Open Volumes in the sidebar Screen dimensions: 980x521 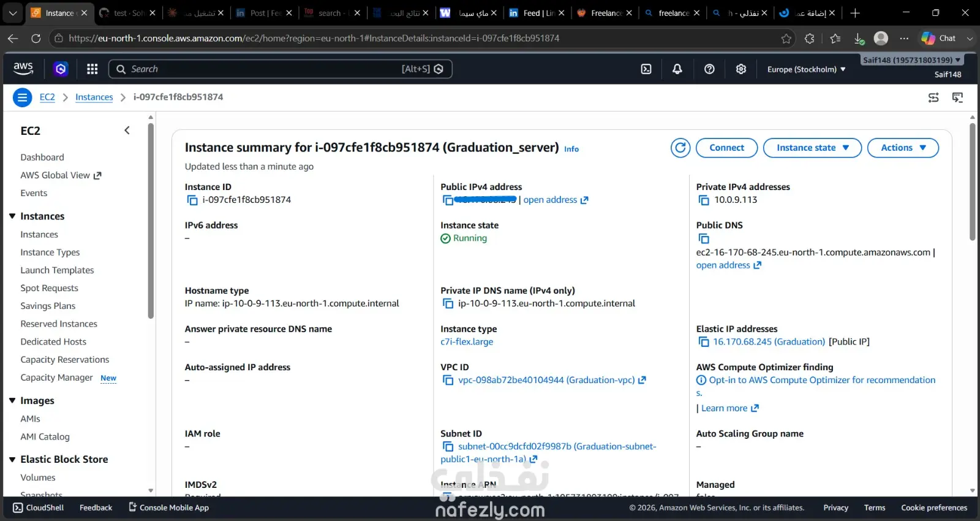coord(38,477)
